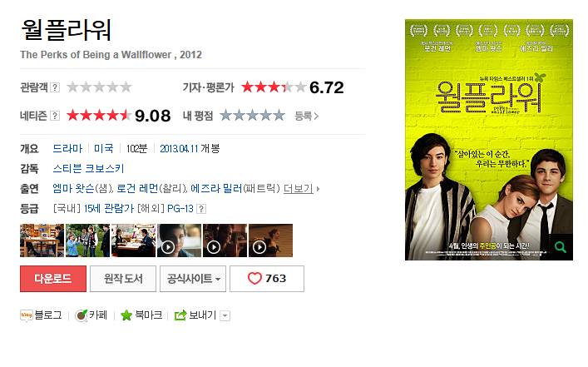
Task: Open the 공식사이트 dropdown button
Action: [193, 279]
